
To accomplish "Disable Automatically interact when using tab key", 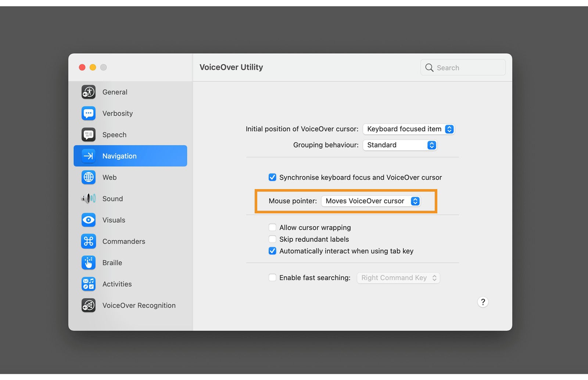I will tap(272, 251).
